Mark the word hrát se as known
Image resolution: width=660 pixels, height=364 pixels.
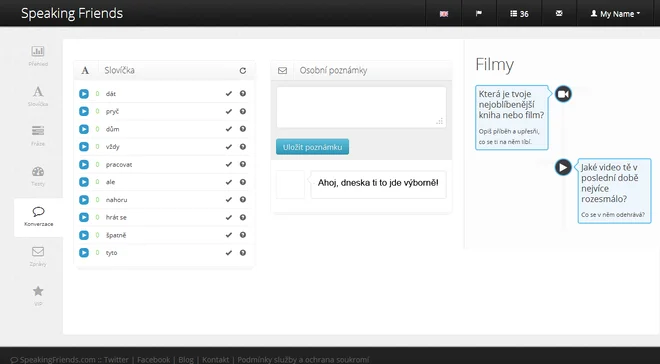click(x=229, y=218)
